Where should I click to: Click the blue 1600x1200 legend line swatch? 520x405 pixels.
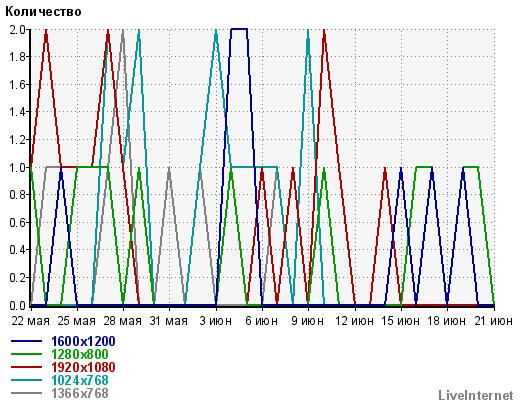[x=27, y=341]
